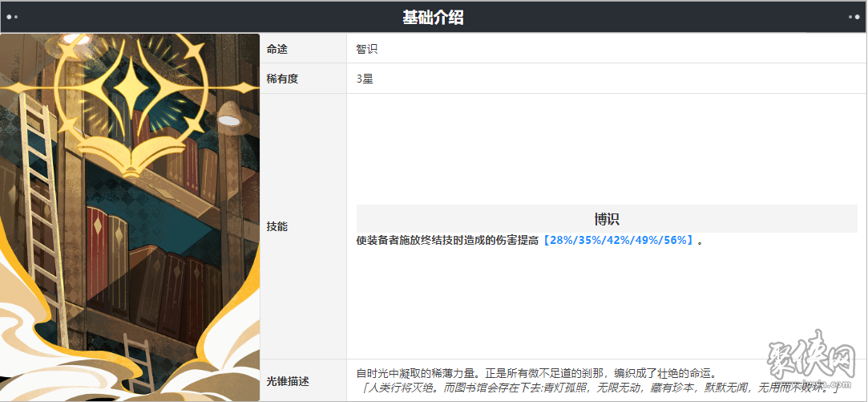
Task: Select the 自时光中凝取的稀薄力量 description line
Action: [x=536, y=373]
